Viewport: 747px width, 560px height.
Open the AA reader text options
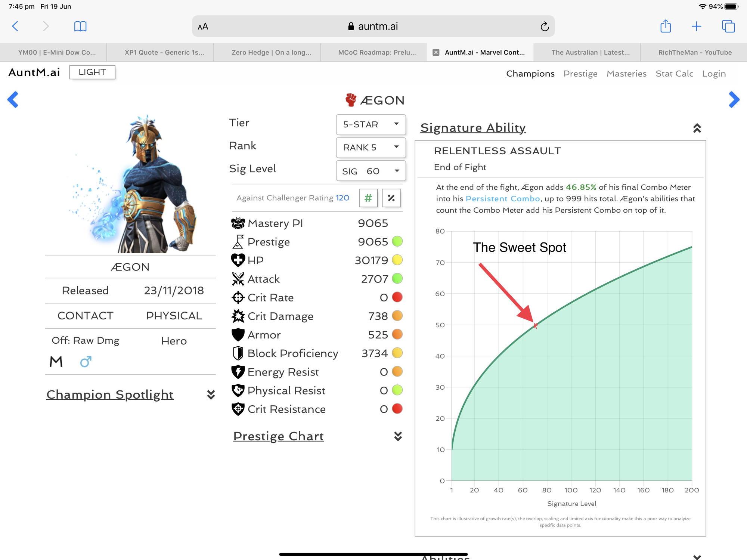pos(203,27)
